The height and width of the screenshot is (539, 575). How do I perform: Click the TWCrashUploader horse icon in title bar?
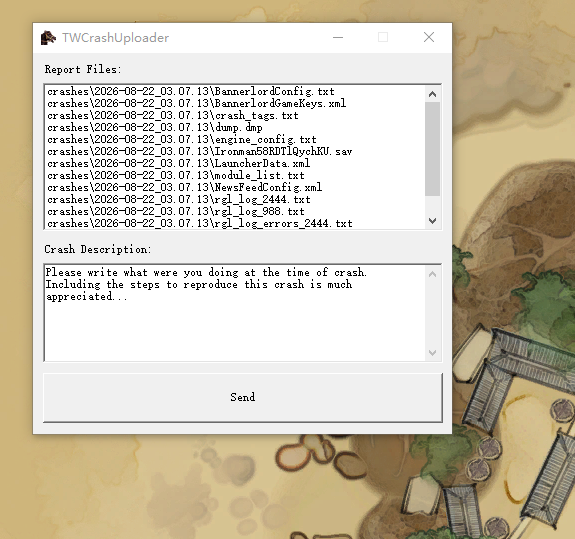coord(48,37)
